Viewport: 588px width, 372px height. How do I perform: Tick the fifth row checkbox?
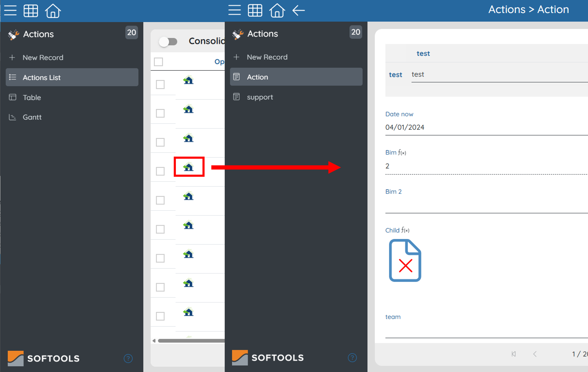[160, 200]
